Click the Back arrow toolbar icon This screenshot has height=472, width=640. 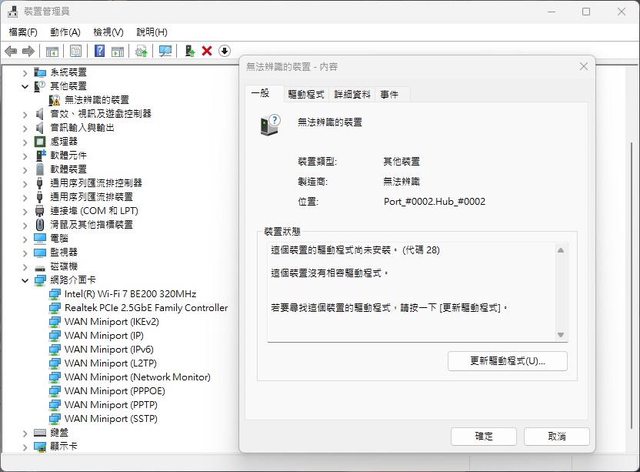[x=11, y=51]
